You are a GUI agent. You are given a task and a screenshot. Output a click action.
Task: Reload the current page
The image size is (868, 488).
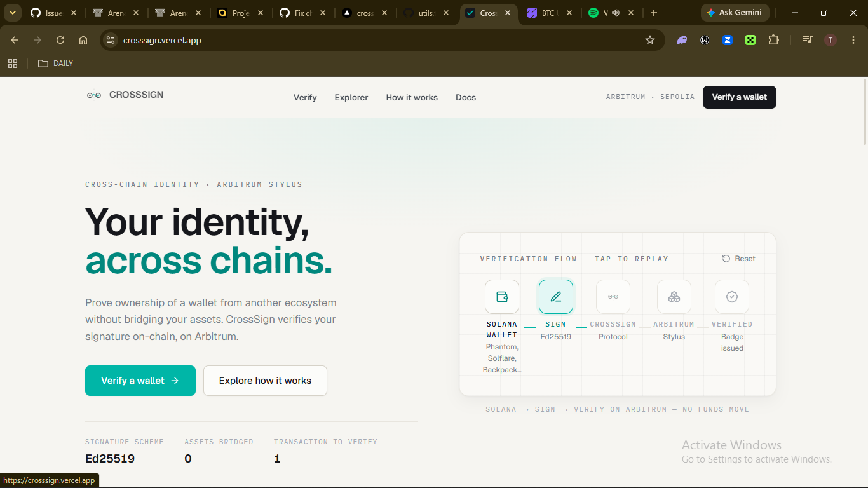click(x=60, y=40)
